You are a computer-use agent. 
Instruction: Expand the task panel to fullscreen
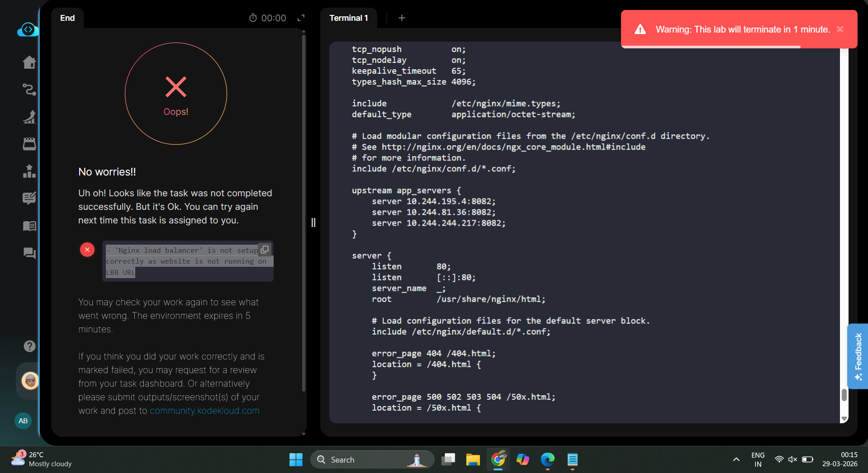(301, 18)
